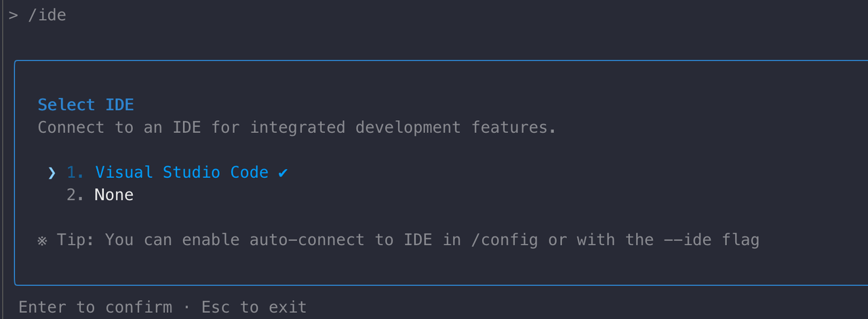Click the 'Connect to an IDE' description text
The image size is (868, 319).
point(119,128)
